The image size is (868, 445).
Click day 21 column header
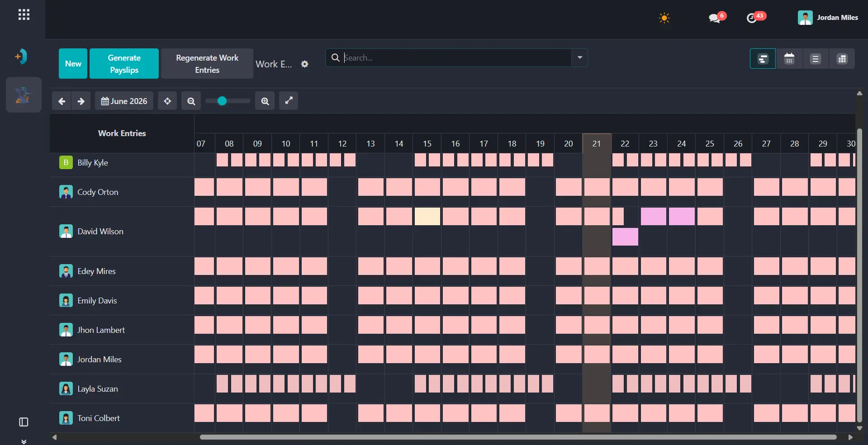click(x=597, y=143)
